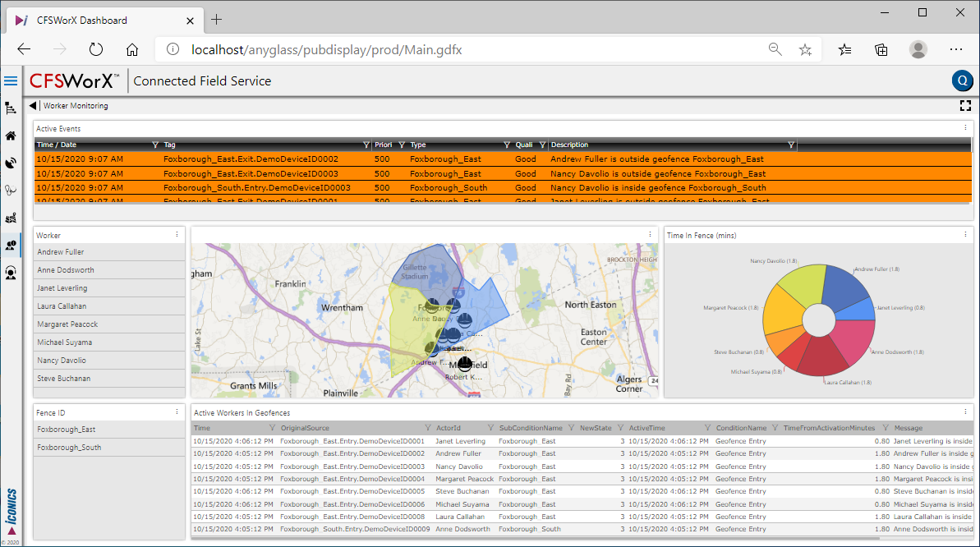980x547 pixels.
Task: Click the back arrow beside Worker Monitoring
Action: [33, 106]
